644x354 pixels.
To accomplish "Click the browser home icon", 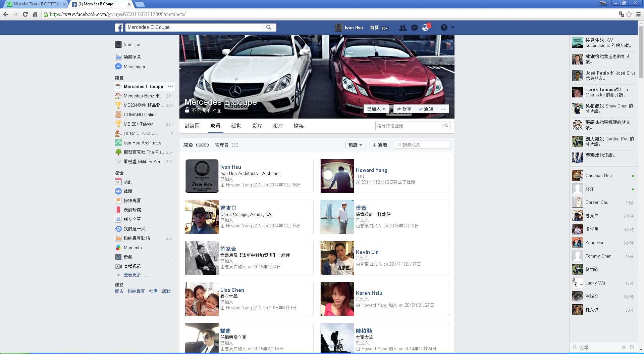I will point(35,14).
